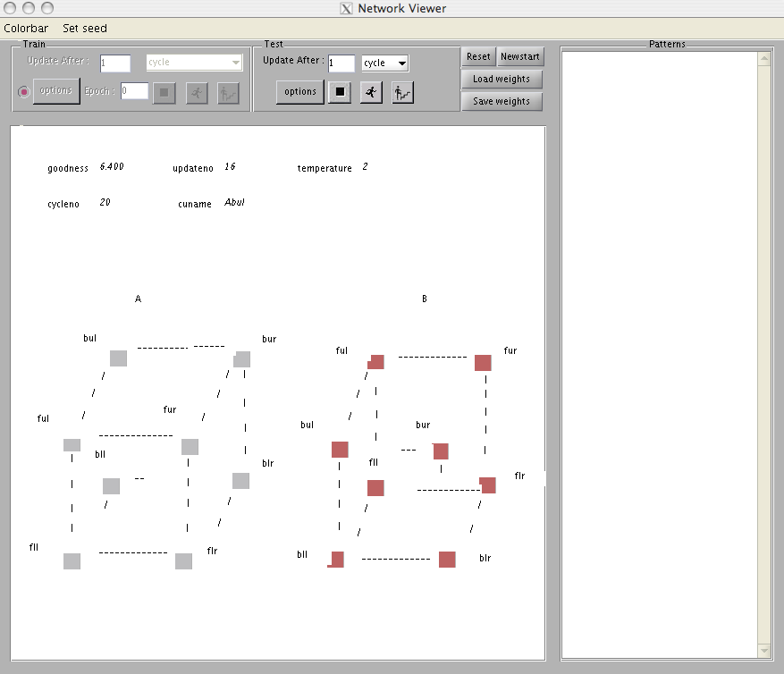Click the running man icon in Train panel
The image size is (784, 674).
tap(197, 92)
